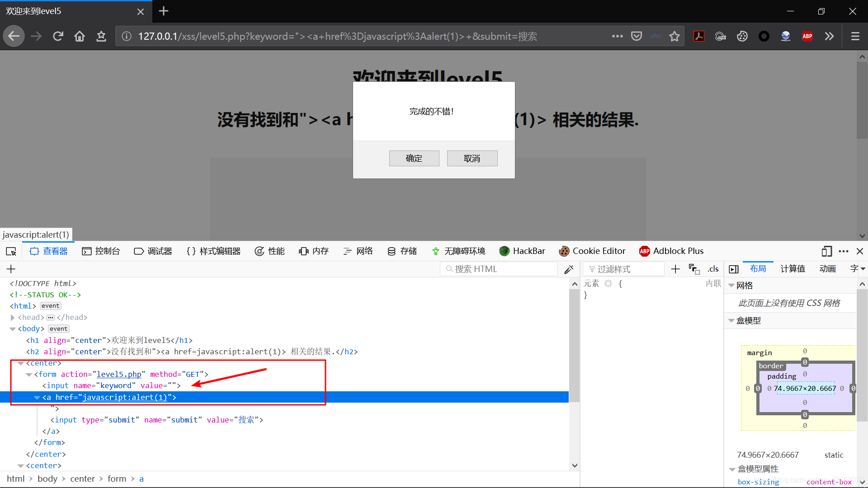The width and height of the screenshot is (868, 488).
Task: Open the 性能 performance tab
Action: click(270, 251)
